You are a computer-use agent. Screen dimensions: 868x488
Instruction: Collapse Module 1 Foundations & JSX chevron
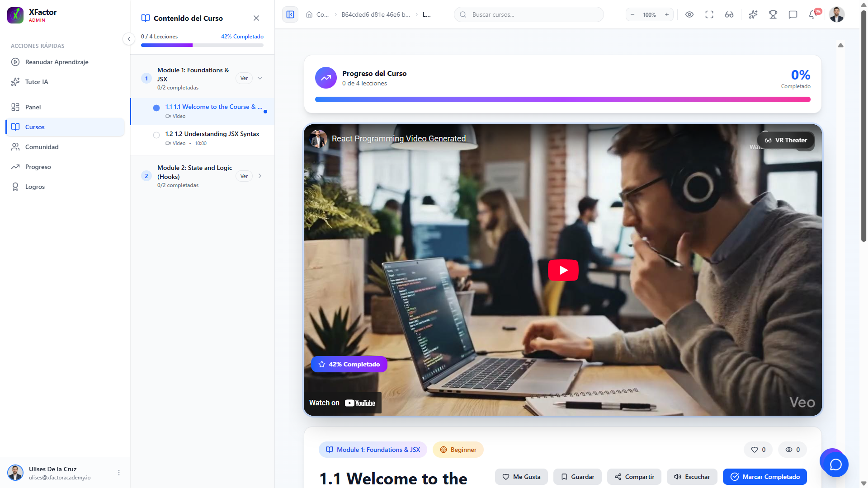click(260, 78)
